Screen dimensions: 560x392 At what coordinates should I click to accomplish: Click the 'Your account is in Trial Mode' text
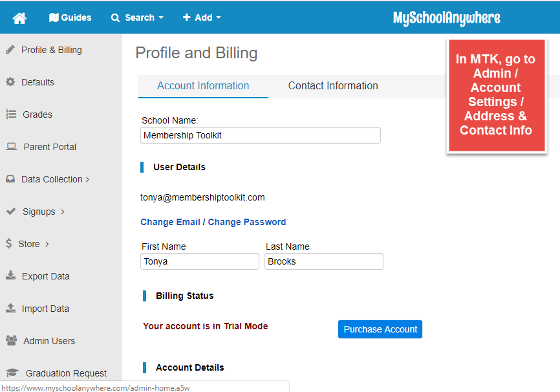[206, 326]
